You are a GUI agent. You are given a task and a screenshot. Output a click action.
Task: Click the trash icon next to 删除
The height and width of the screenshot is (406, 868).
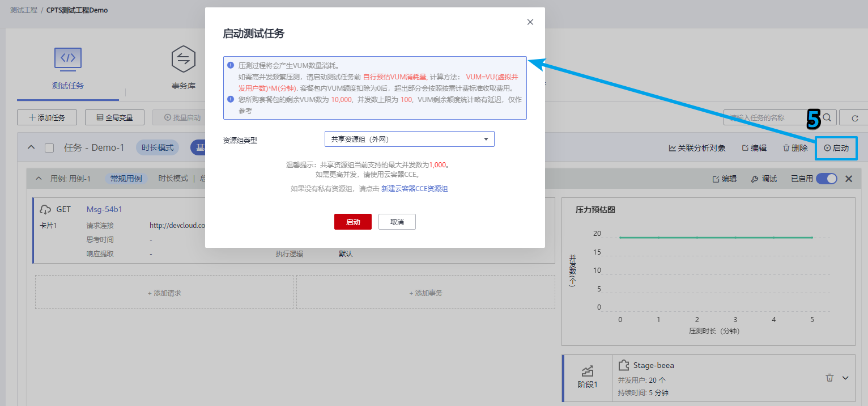click(786, 148)
